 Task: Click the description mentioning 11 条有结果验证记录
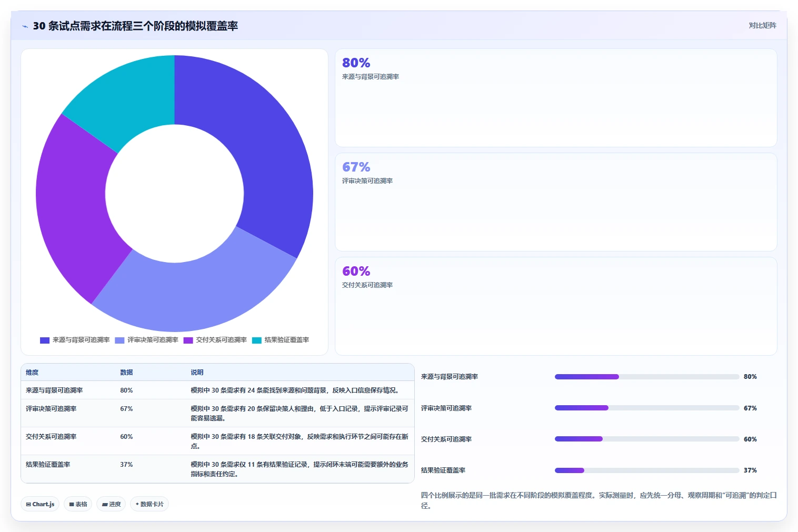[x=300, y=469]
